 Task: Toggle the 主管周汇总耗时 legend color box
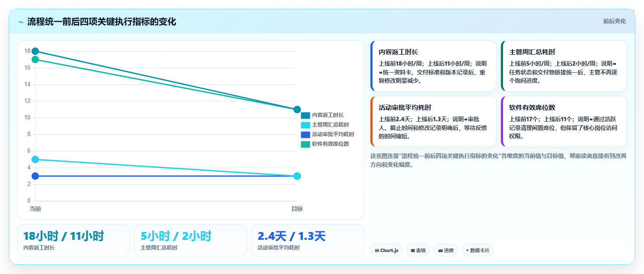pos(305,125)
